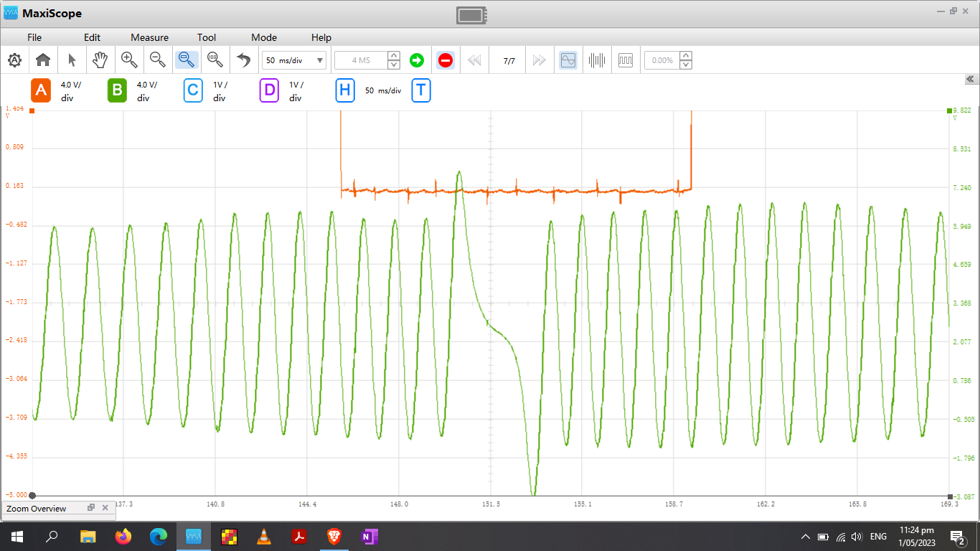Open File Explorer from taskbar
The height and width of the screenshot is (551, 980).
88,536
